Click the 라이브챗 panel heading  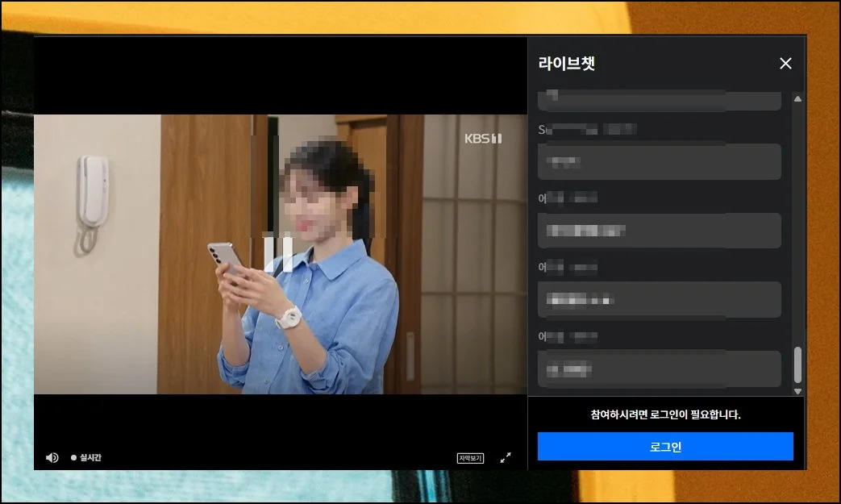(567, 64)
